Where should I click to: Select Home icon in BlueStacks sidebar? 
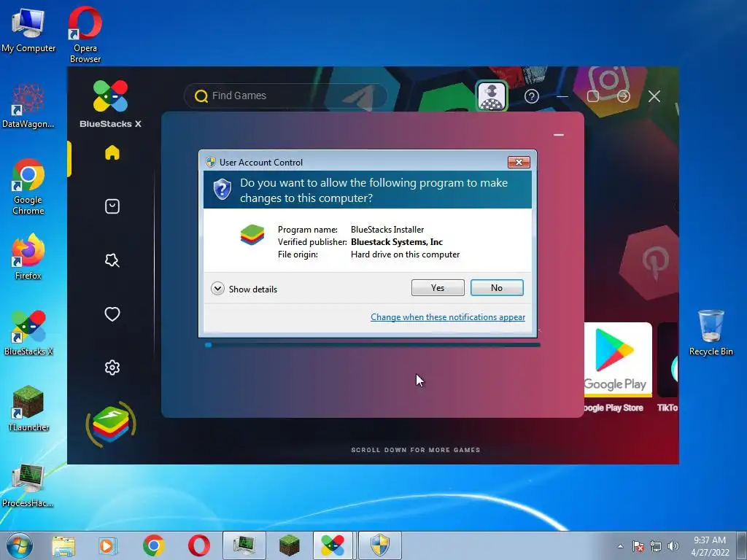point(112,152)
